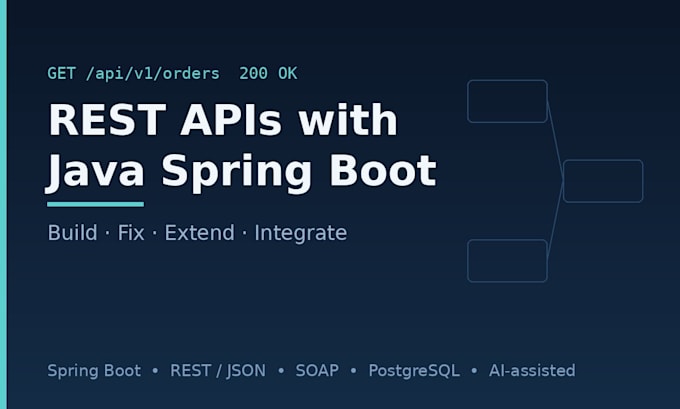680x409 pixels.
Task: Click the 'SOAP' footer tag
Action: click(x=317, y=371)
